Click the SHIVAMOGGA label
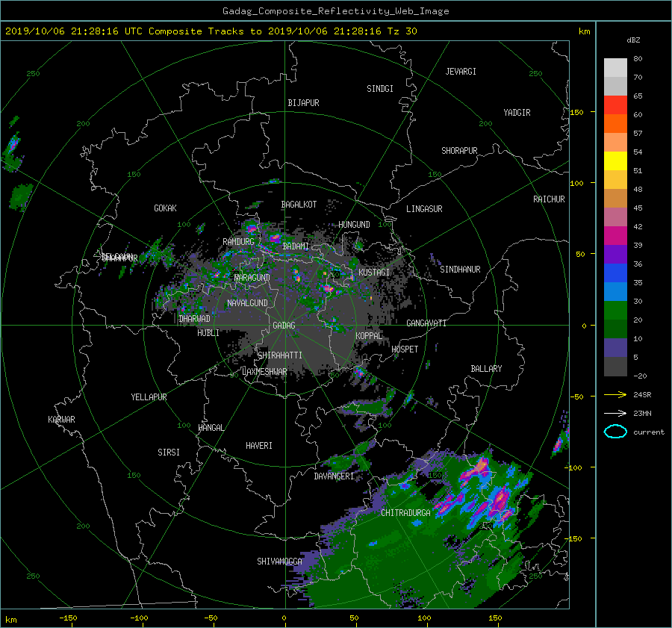 279,562
